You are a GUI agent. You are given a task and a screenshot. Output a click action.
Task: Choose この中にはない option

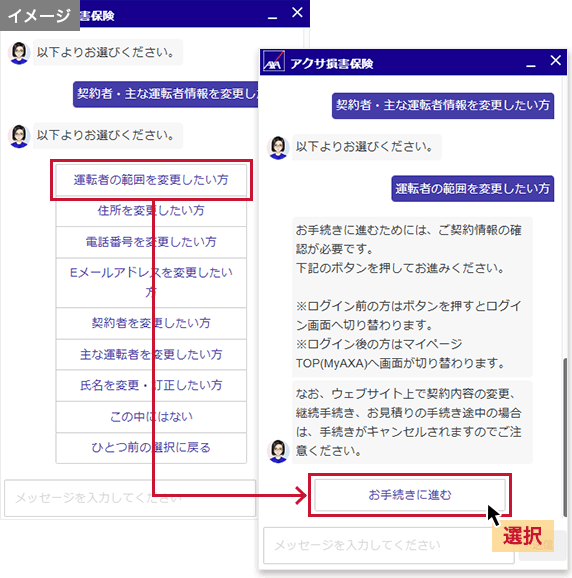coord(151,417)
